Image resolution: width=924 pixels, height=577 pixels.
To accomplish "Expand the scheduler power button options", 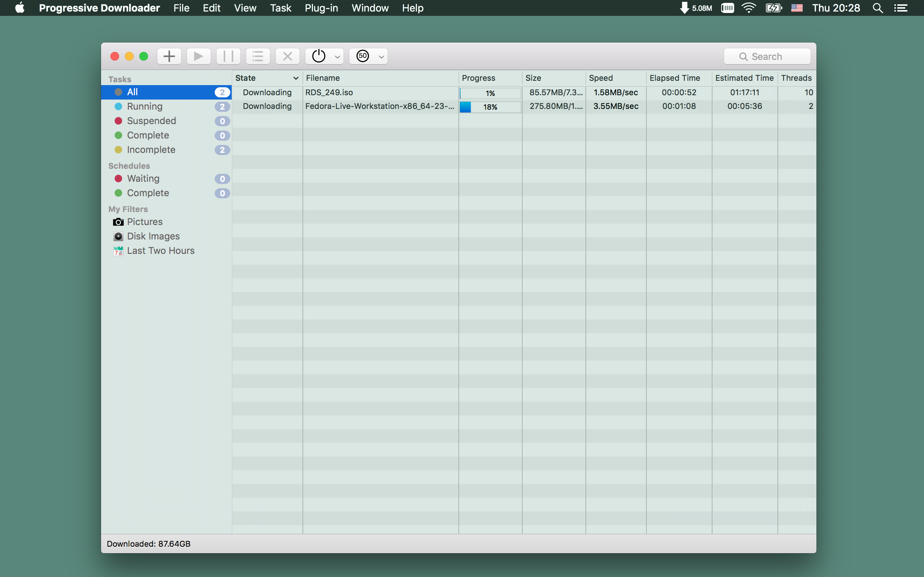I will click(337, 56).
